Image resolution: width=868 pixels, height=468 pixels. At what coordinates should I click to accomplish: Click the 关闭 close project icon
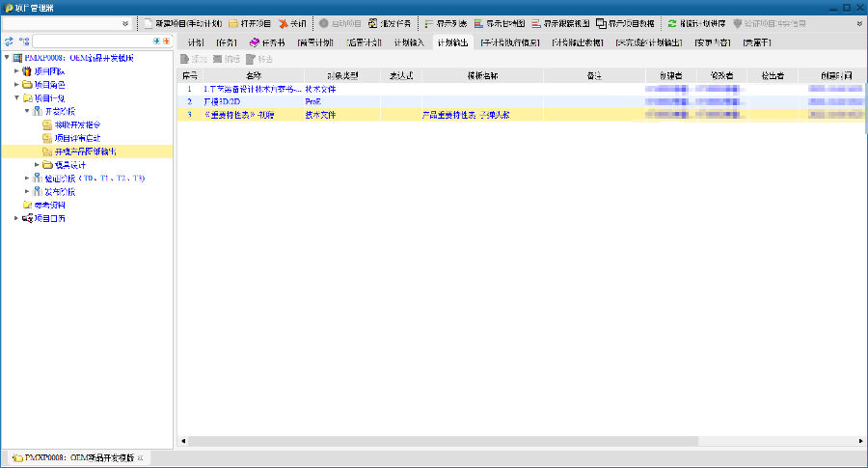tap(283, 23)
